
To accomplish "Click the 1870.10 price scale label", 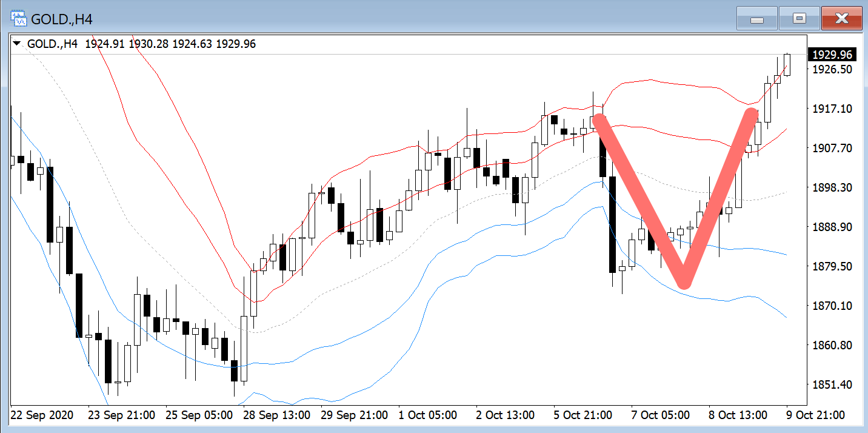I will (831, 306).
